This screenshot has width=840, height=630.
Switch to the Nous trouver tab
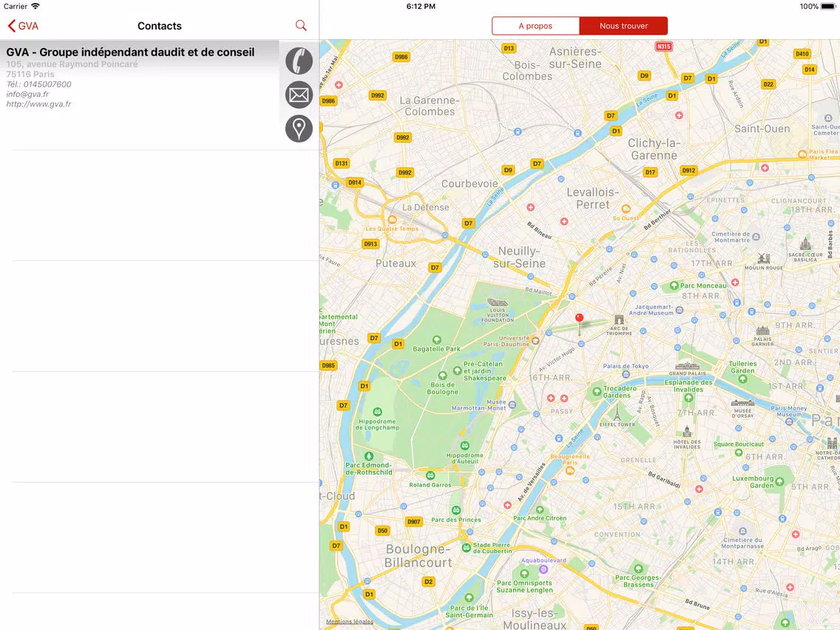(623, 26)
